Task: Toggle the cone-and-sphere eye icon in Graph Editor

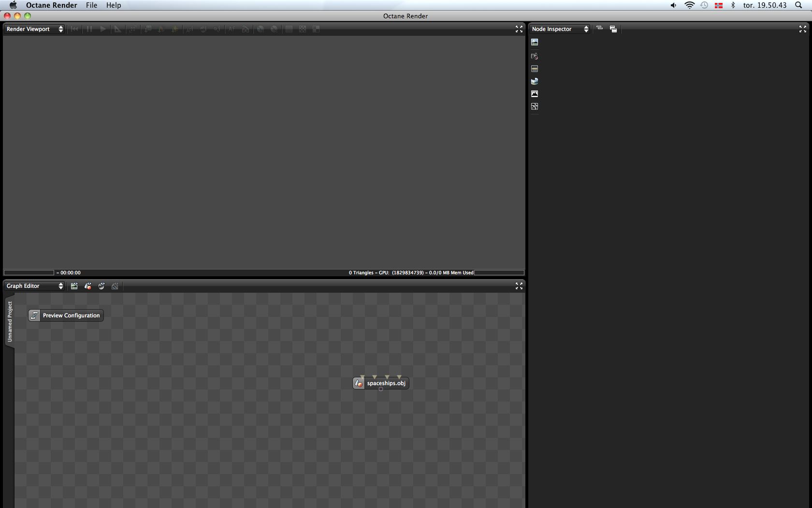Action: 88,286
